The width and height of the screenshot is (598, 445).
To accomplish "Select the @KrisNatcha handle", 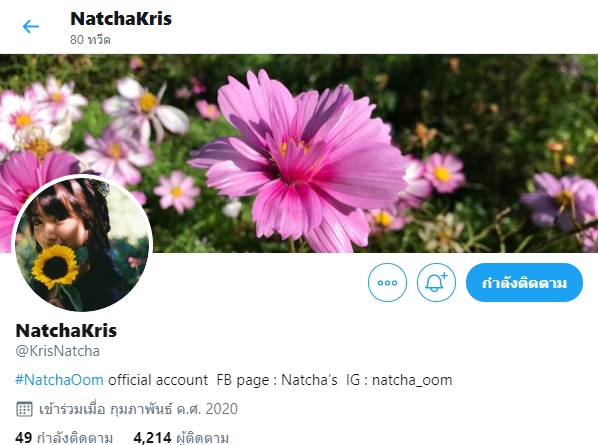I will (x=58, y=351).
